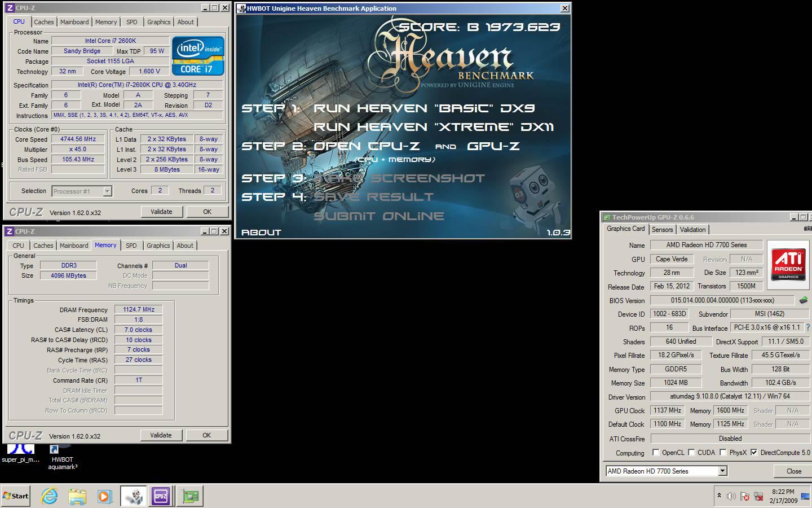Open Internet Explorer from the taskbar

(x=50, y=496)
